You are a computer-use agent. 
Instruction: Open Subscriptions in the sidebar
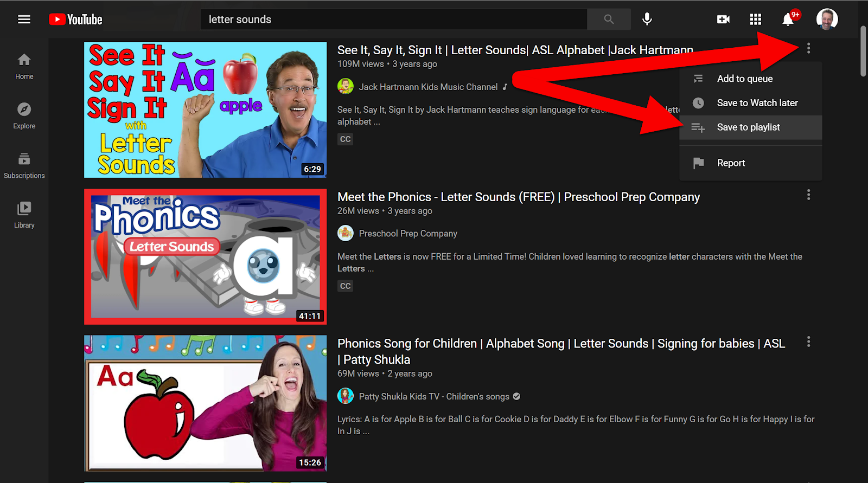point(24,165)
